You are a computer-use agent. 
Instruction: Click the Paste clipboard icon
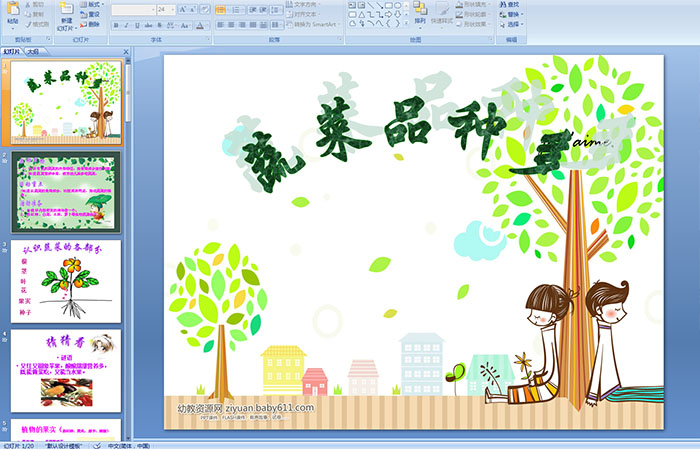[13, 8]
